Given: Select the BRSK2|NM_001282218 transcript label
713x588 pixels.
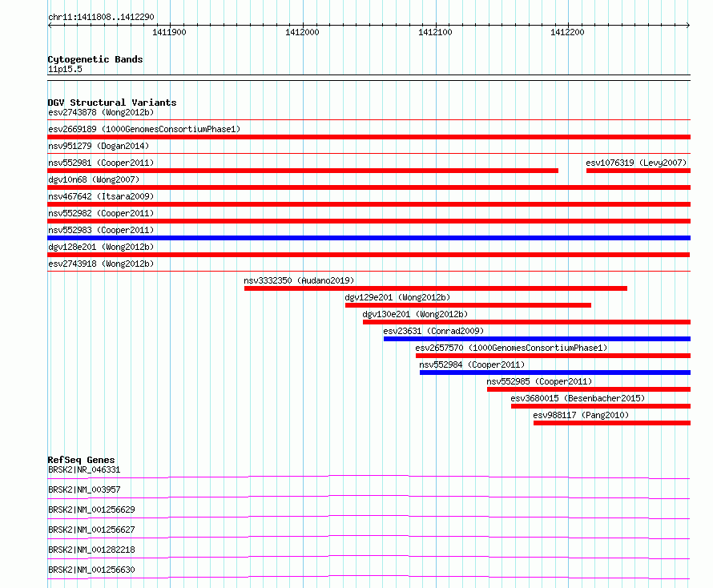Looking at the screenshot, I should tap(91, 550).
